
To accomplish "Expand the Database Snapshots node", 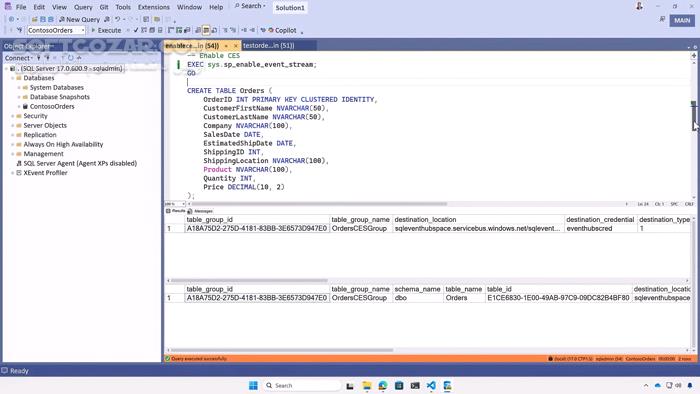I will point(19,97).
